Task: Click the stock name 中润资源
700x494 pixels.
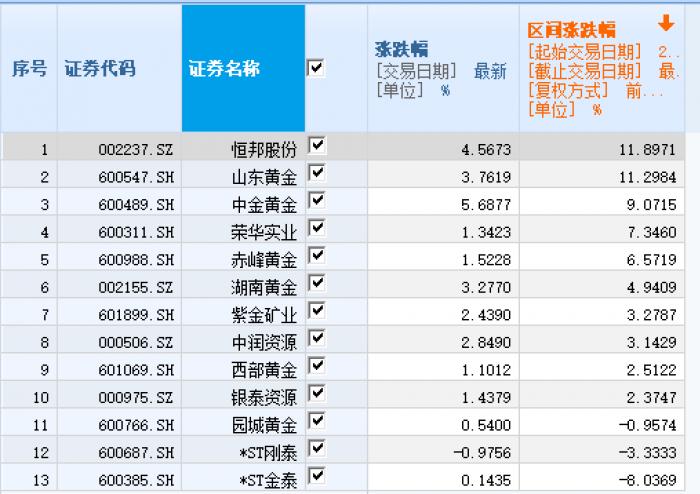Action: pyautogui.click(x=264, y=343)
